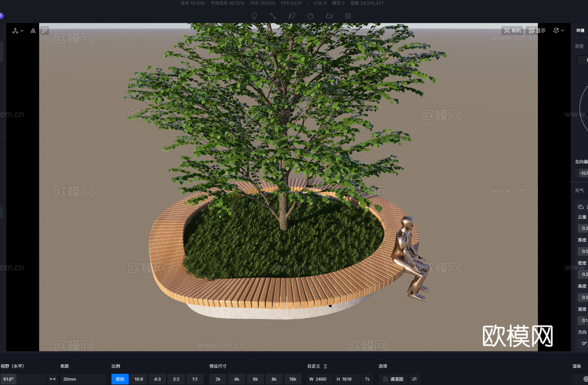Open the view sync dropdown near 显示

559,30
